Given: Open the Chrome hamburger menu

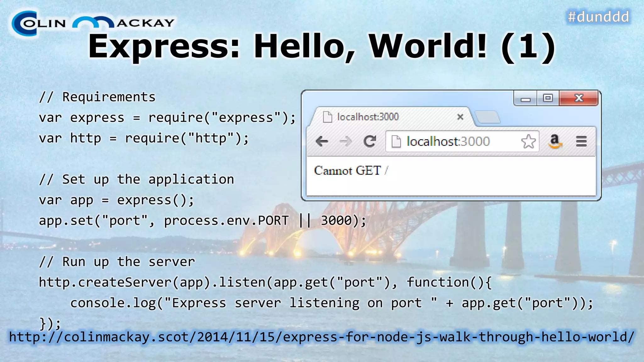Looking at the screenshot, I should (581, 141).
